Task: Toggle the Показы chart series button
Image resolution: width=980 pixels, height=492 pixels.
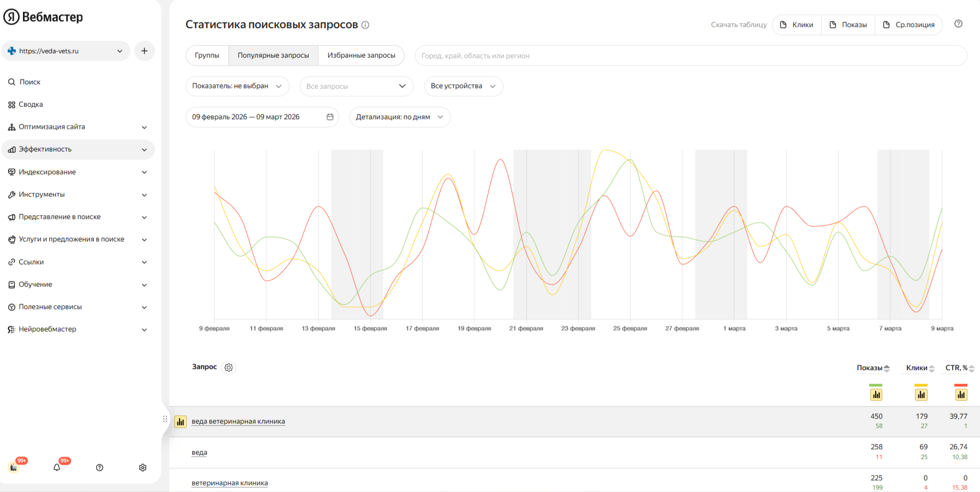Action: click(x=876, y=394)
